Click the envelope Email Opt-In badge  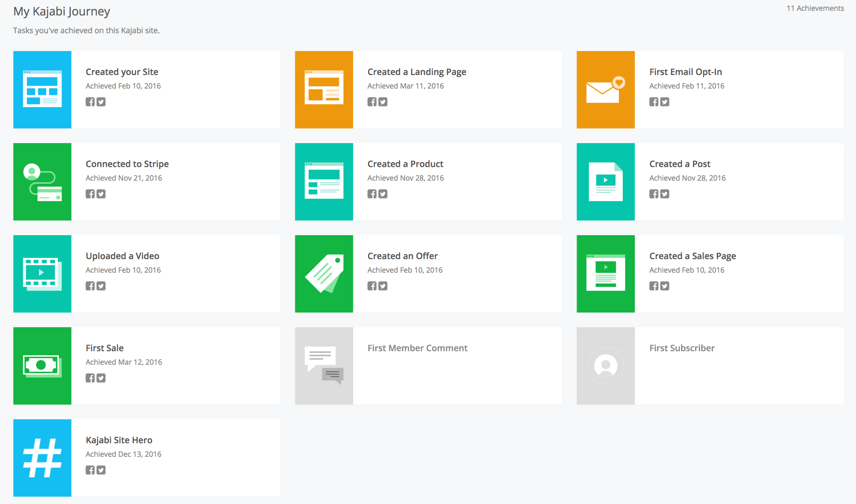(606, 90)
